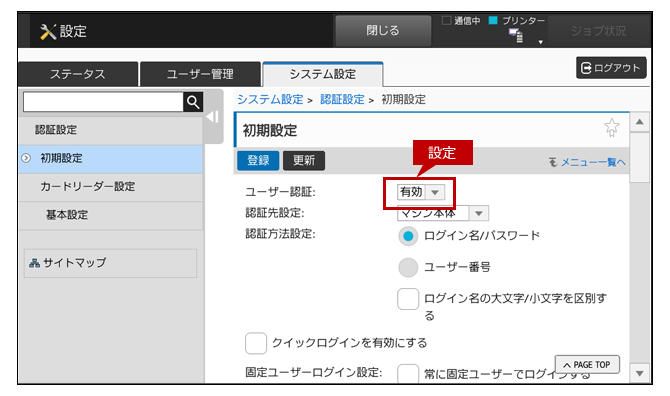
Task: Select 初期設定 in the sidebar menu
Action: 111,158
